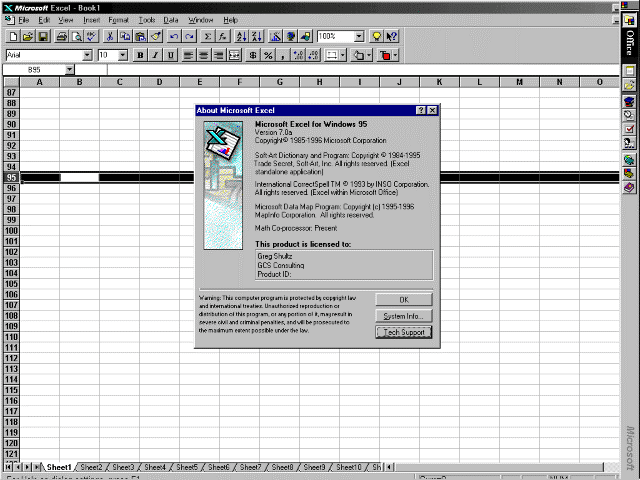
Task: Select row header 100
Action: point(11,231)
